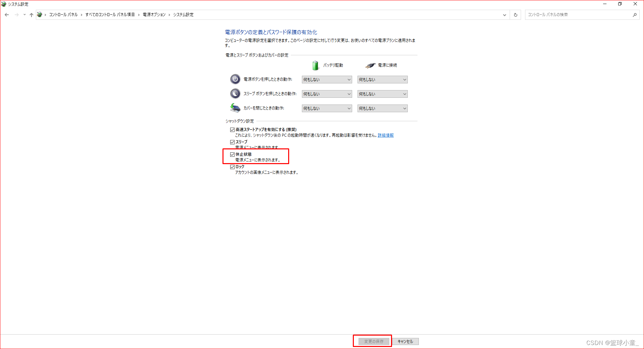This screenshot has width=644, height=349.
Task: Open the recent locations dropdown arrow
Action: tap(24, 15)
